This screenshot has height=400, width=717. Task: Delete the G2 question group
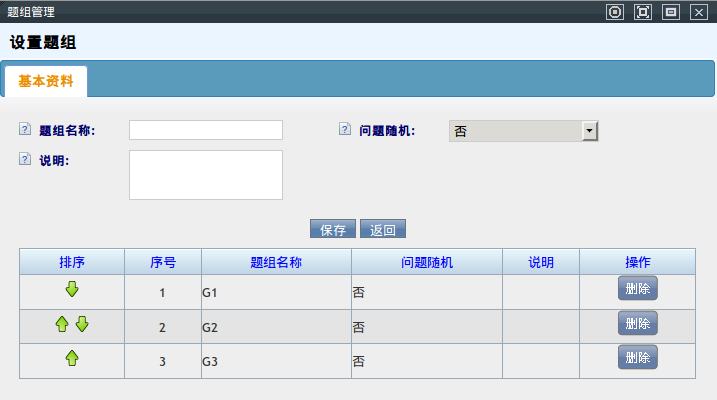tap(637, 323)
